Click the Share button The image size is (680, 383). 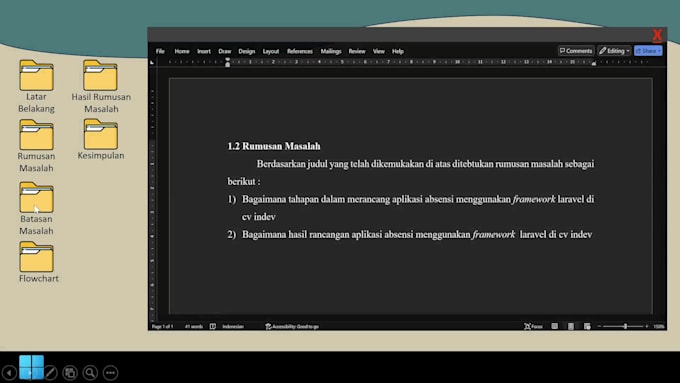coord(648,51)
